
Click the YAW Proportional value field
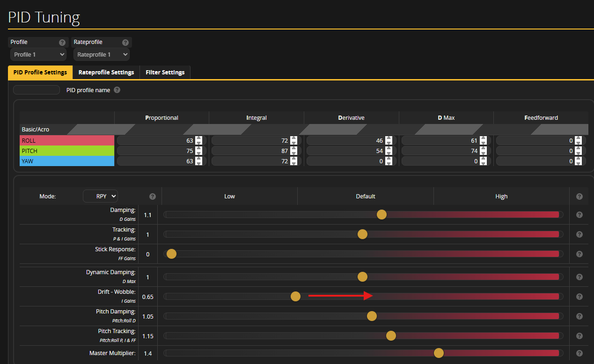tap(161, 161)
